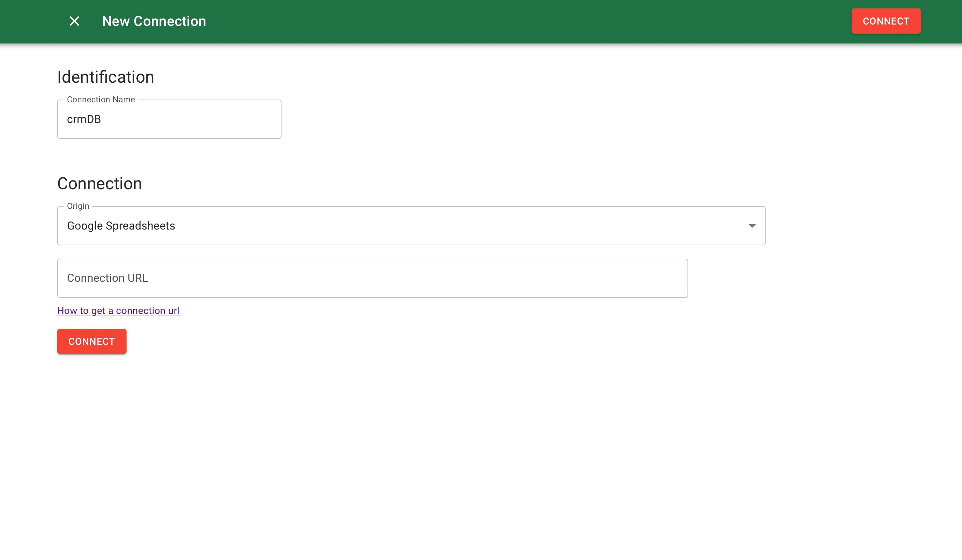Click New Connection header title
The height and width of the screenshot is (560, 962).
(x=154, y=21)
